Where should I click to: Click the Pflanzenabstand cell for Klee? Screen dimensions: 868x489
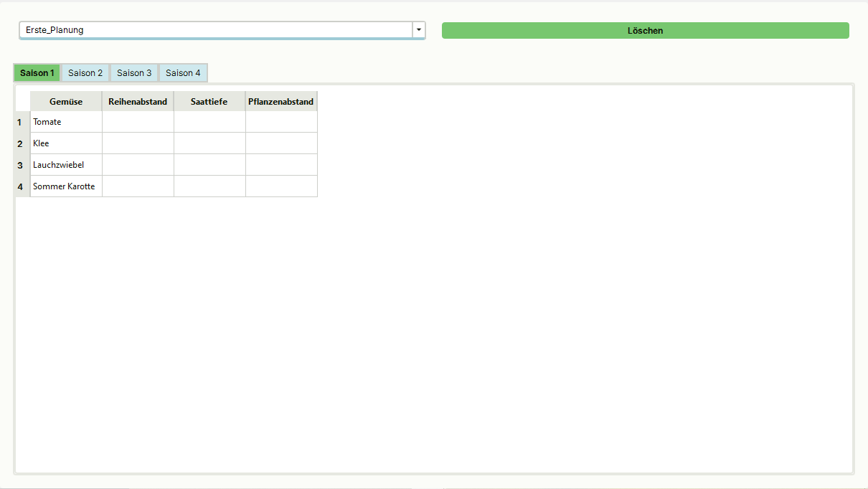click(x=281, y=143)
